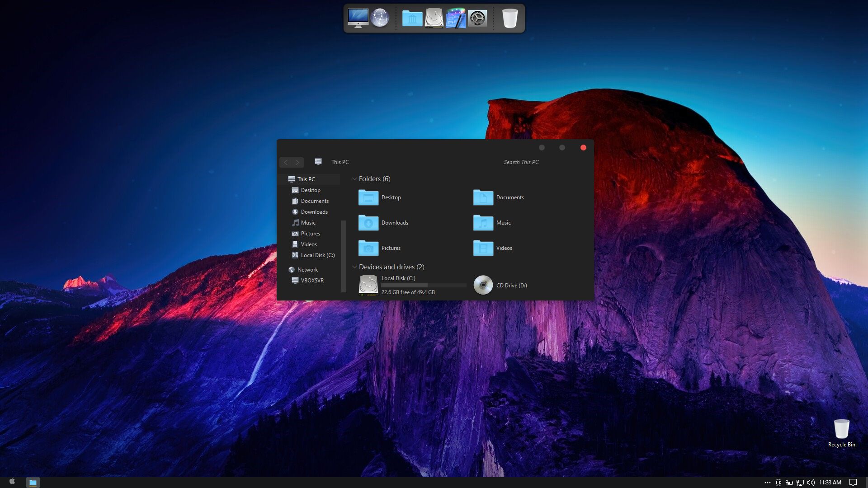
Task: Open the action center notifications button
Action: tap(853, 483)
